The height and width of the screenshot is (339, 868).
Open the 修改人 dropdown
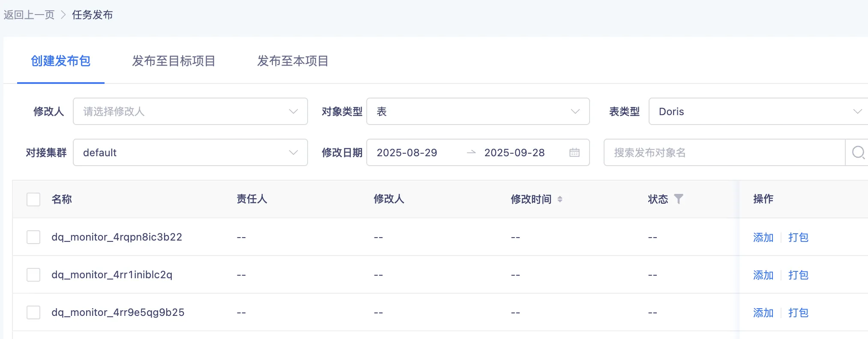tap(190, 111)
